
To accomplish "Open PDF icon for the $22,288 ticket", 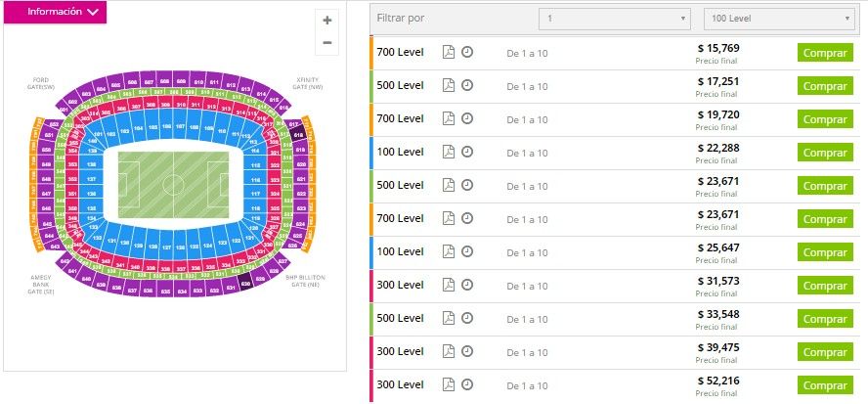I will 449,152.
